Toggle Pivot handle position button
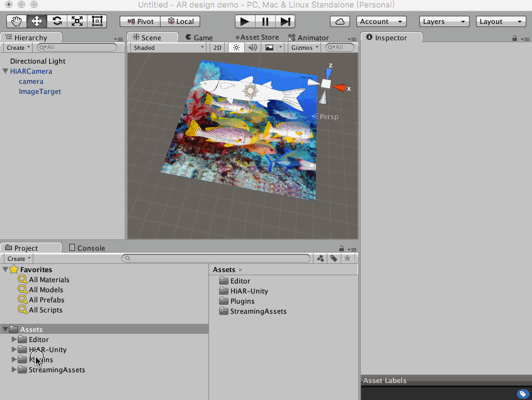The image size is (532, 400). (x=140, y=21)
